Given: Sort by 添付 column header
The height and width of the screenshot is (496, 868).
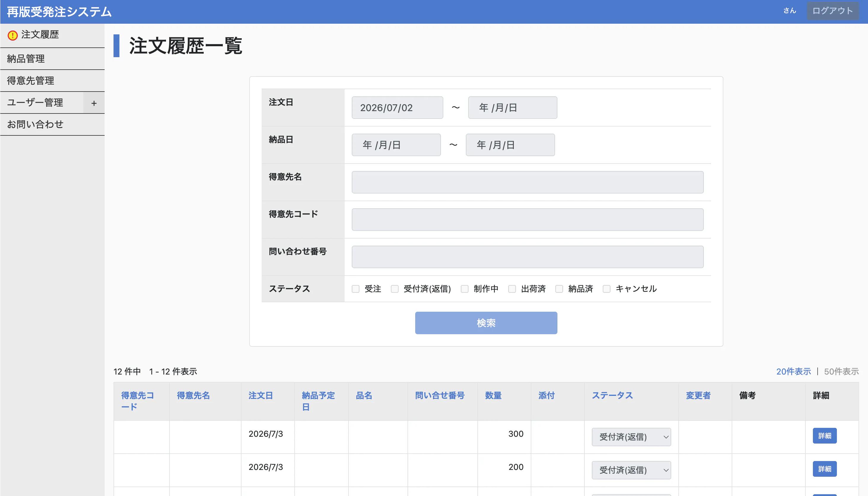Looking at the screenshot, I should 546,396.
